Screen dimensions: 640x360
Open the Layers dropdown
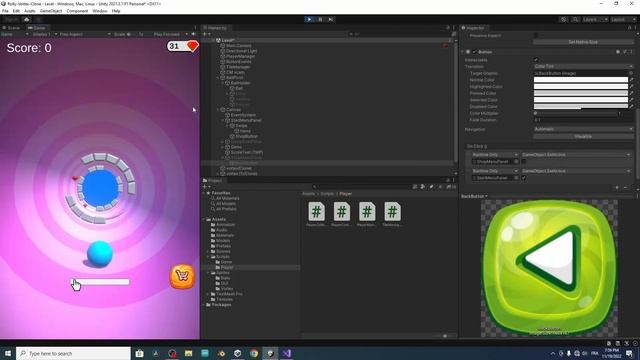[x=595, y=19]
